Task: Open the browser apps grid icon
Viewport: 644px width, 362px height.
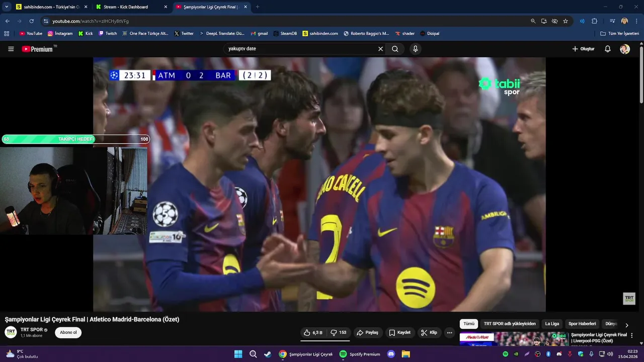Action: (x=7, y=33)
